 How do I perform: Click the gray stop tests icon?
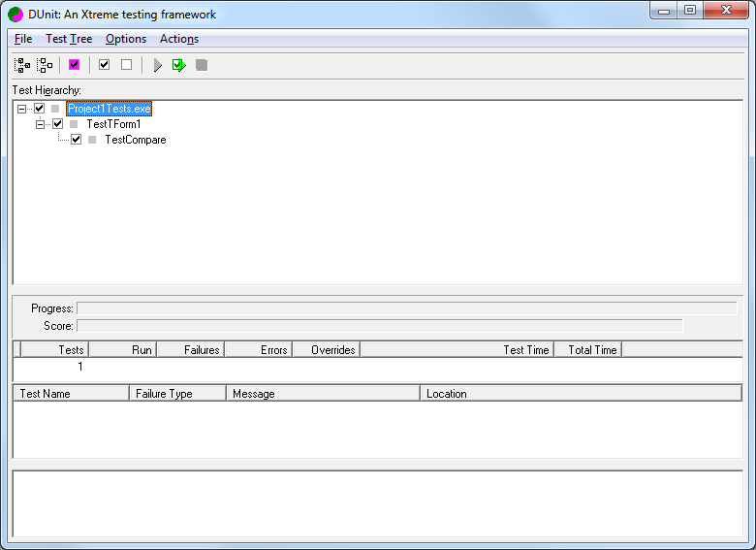(202, 65)
